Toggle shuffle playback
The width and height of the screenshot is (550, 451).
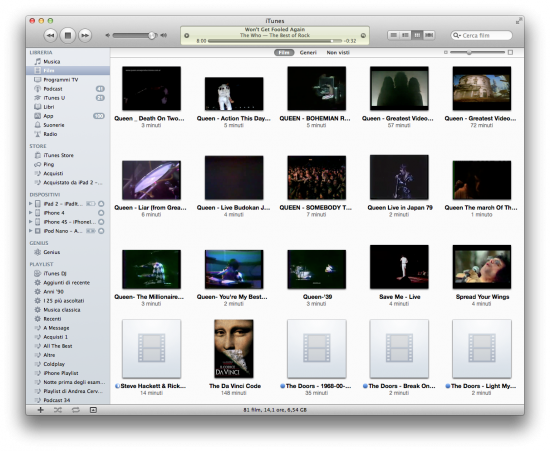(x=58, y=410)
